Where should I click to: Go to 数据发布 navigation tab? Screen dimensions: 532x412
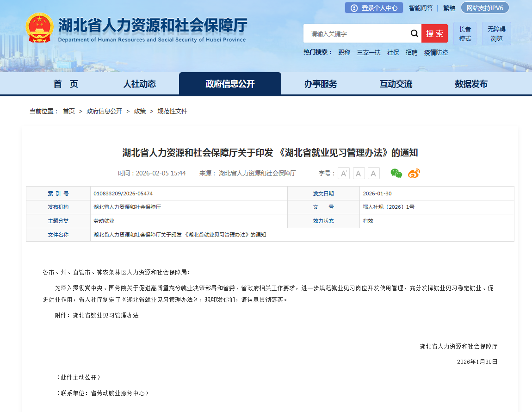tap(471, 84)
